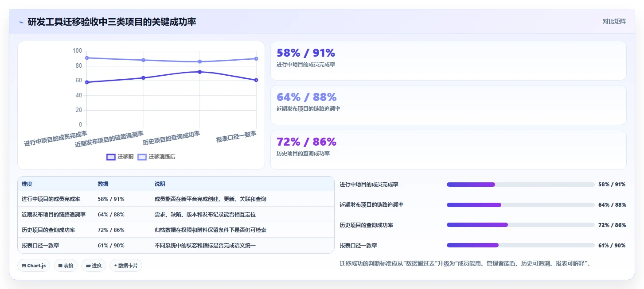This screenshot has height=289, width=644.
Task: Open the card with large 58% / 91% value
Action: 448,61
